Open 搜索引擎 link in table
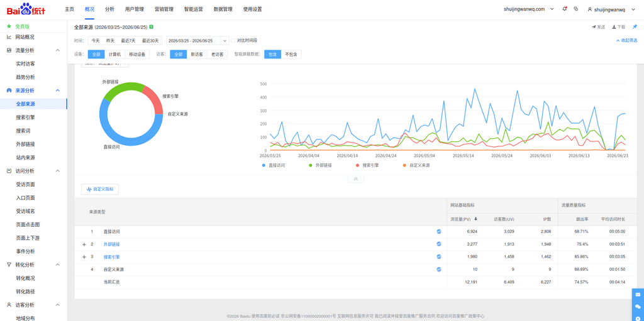This screenshot has height=321, width=644. (x=112, y=257)
